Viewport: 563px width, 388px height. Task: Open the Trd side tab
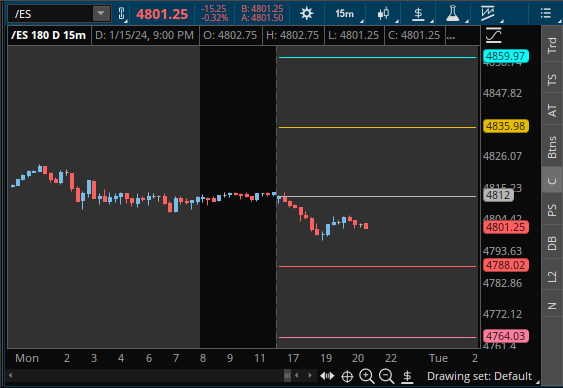click(552, 46)
